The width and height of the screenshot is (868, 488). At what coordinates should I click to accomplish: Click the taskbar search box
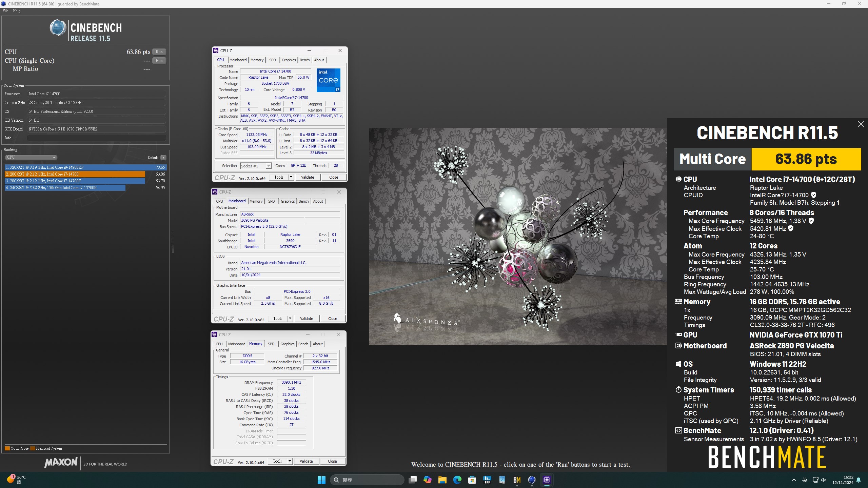point(367,480)
